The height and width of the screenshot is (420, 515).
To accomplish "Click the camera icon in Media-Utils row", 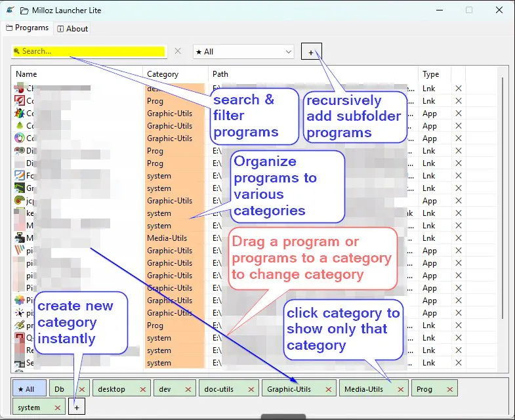I will (20, 238).
